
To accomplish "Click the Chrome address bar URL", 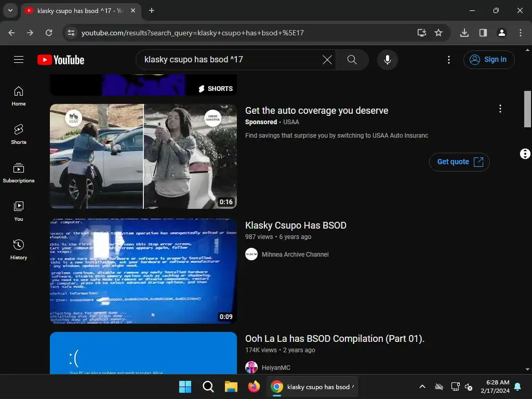I will pos(192,33).
